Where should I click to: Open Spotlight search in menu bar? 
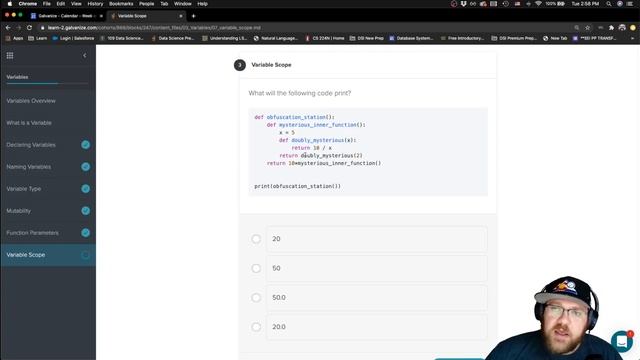point(609,4)
